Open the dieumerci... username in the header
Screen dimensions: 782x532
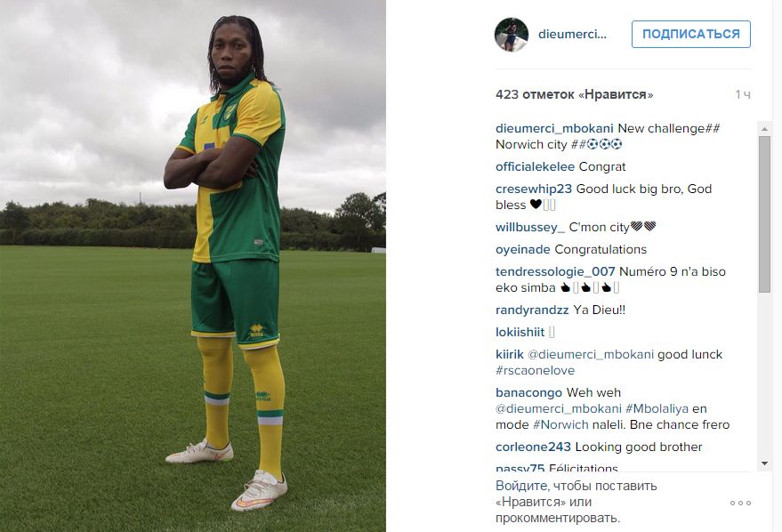[572, 35]
